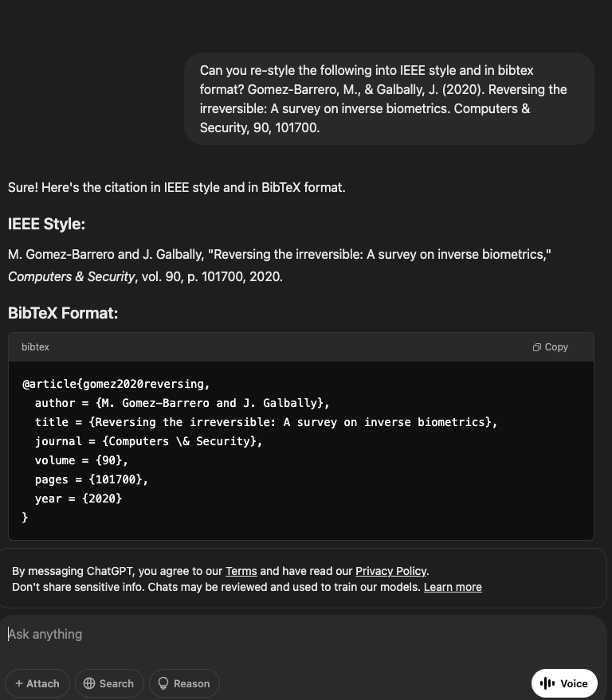The height and width of the screenshot is (700, 612).
Task: Click the @article{gomez2020reversing code line
Action: 116,384
